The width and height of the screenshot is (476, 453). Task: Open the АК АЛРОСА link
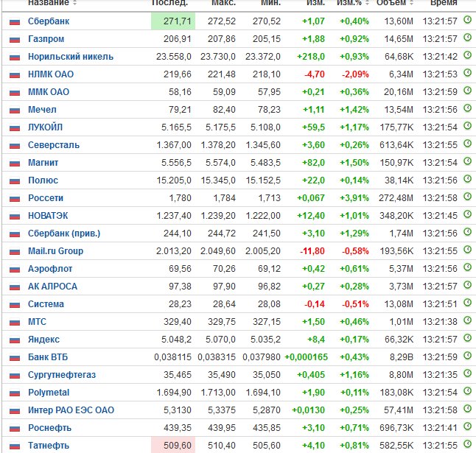52,287
